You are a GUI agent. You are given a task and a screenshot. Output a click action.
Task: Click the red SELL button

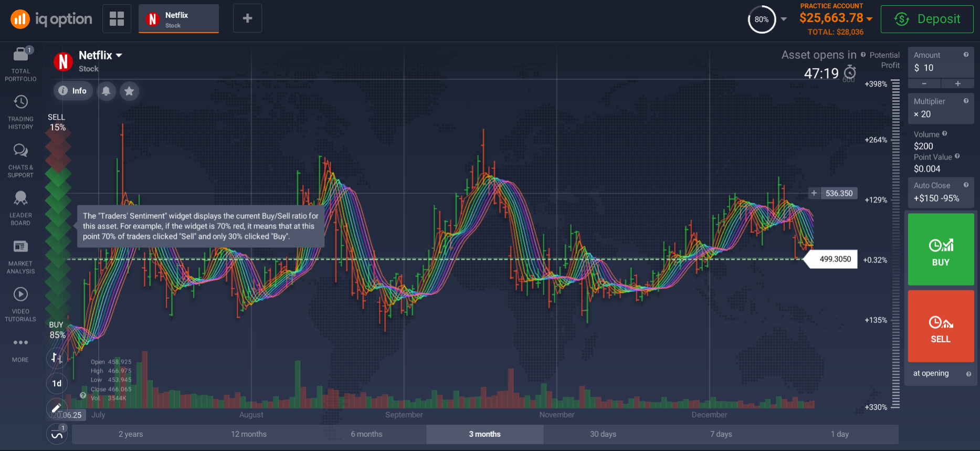point(941,326)
